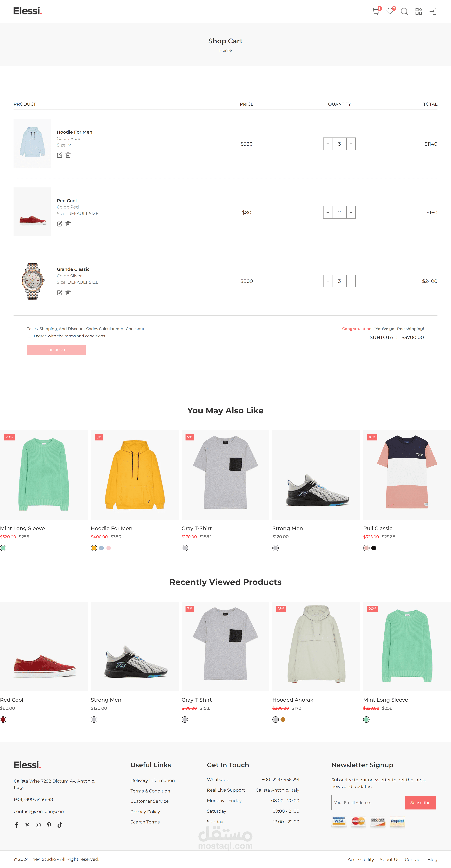Open the Privacy Policy footer link
The image size is (451, 868).
point(145,812)
